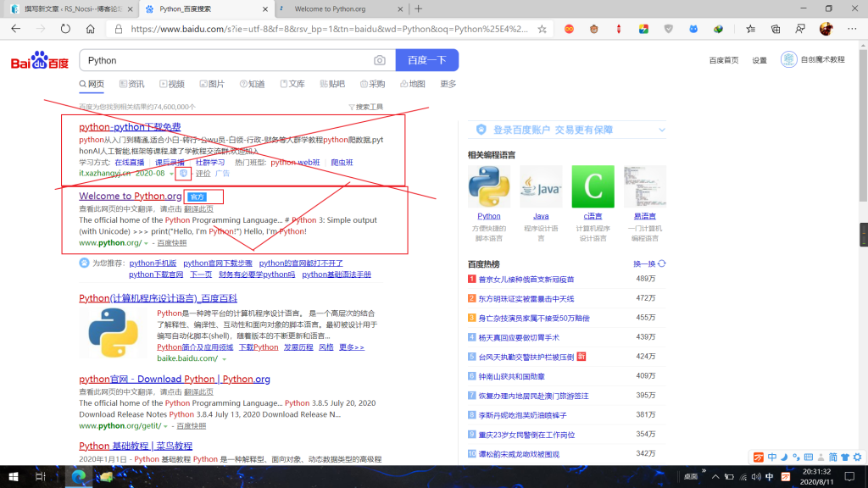This screenshot has width=868, height=488.
Task: Click 换一换 to refresh hot list
Action: coord(644,264)
